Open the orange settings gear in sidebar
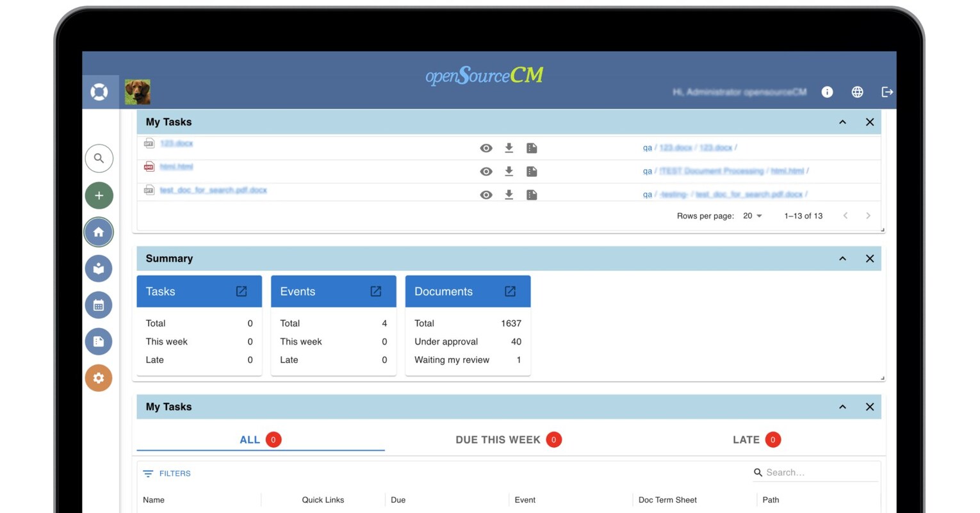Viewport: 980px width, 513px height. point(99,378)
